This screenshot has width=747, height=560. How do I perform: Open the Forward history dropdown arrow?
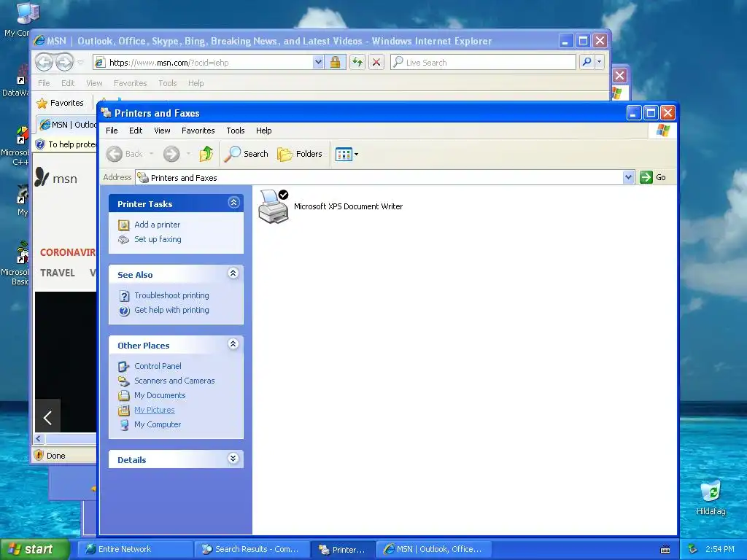(x=189, y=154)
